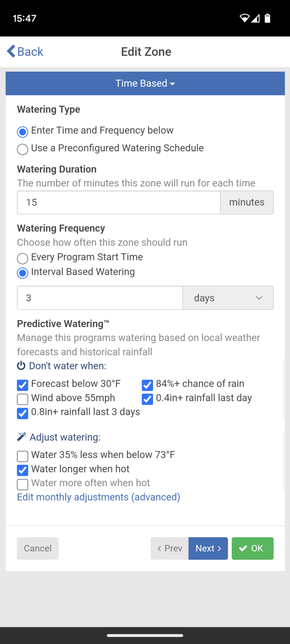Click the battery icon in the status bar
Viewport: 290px width, 644px height.
267,18
